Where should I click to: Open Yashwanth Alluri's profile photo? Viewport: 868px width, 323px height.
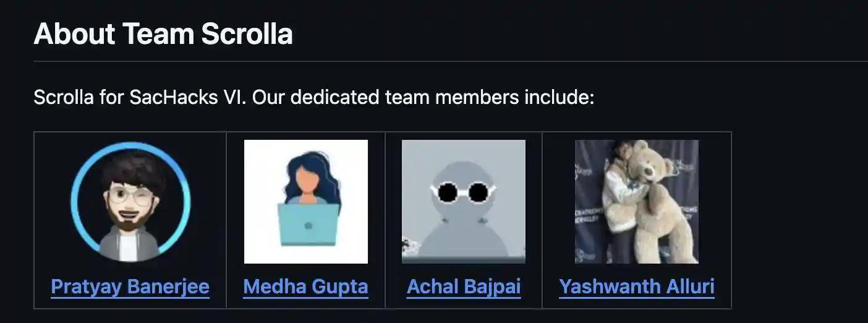(637, 202)
